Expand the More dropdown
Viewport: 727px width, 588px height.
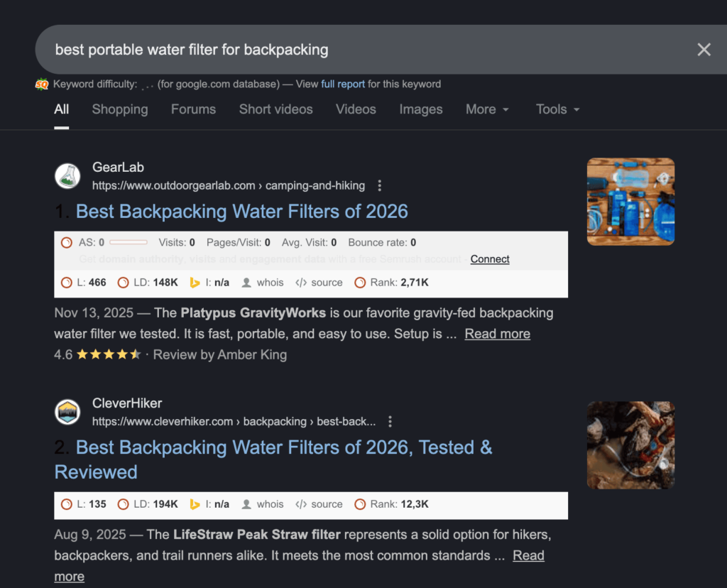488,109
